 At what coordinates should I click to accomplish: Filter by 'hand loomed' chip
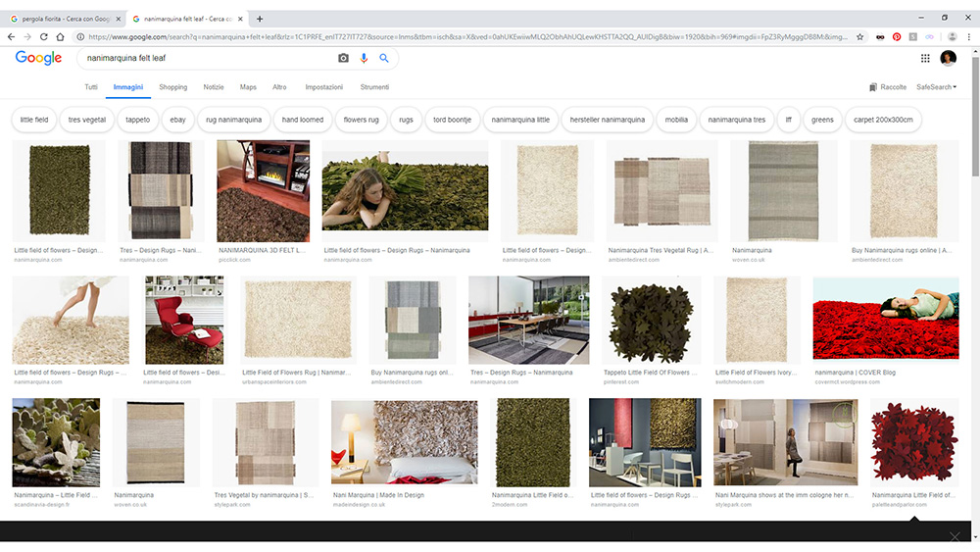303,120
